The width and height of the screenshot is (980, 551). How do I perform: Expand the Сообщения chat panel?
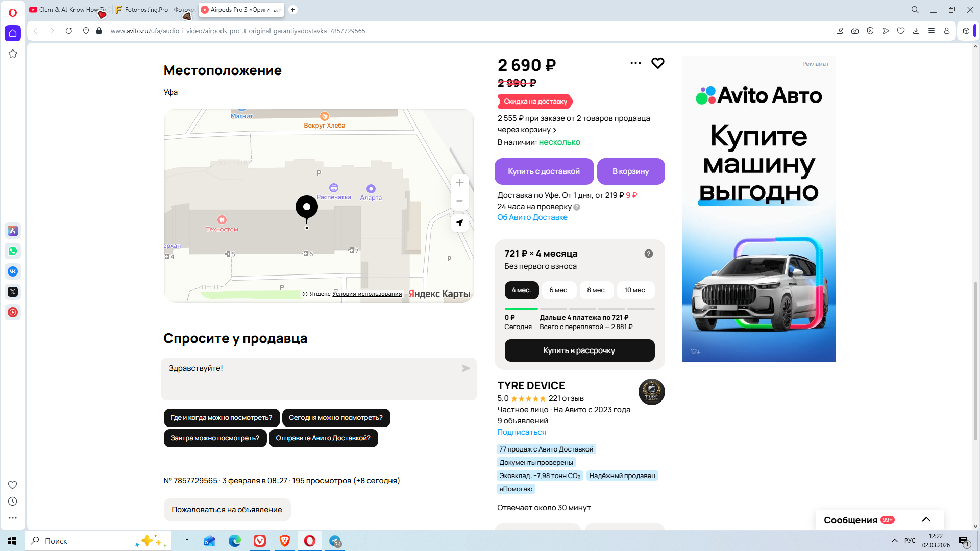coord(926,520)
